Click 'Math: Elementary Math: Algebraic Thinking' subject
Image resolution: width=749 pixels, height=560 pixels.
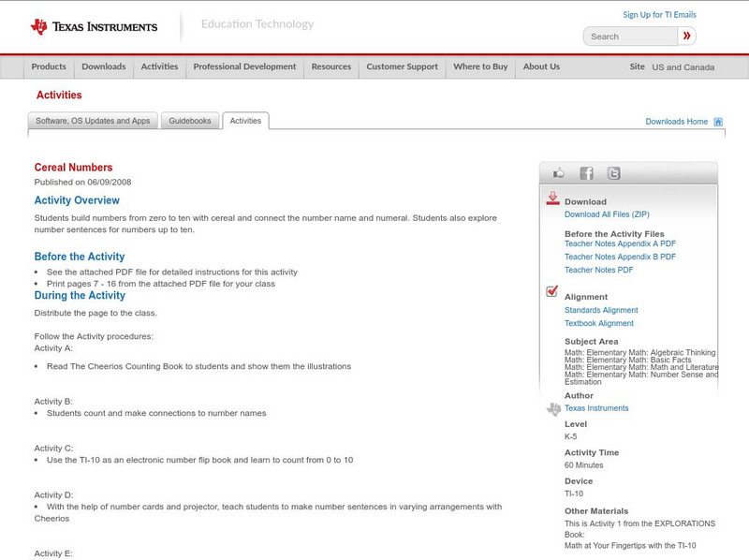640,353
